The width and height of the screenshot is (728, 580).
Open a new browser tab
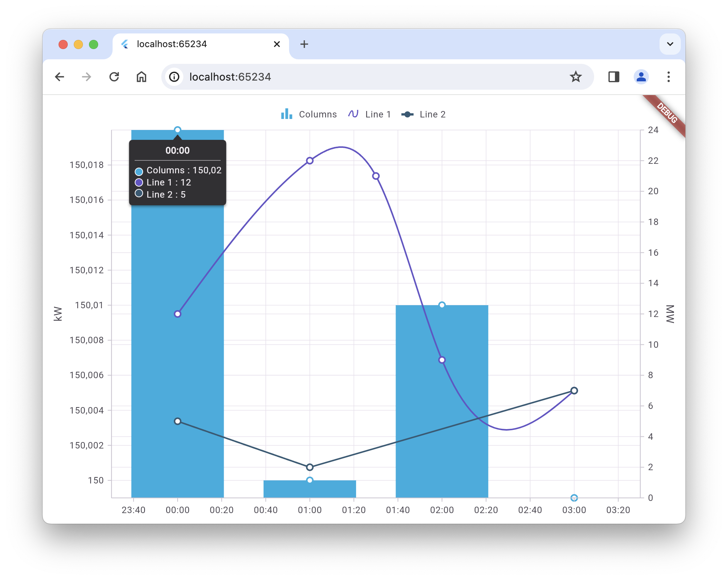[304, 44]
